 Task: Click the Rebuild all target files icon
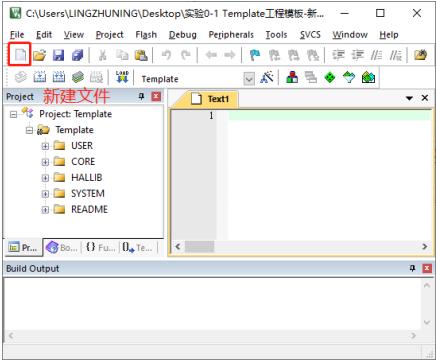[x=59, y=78]
